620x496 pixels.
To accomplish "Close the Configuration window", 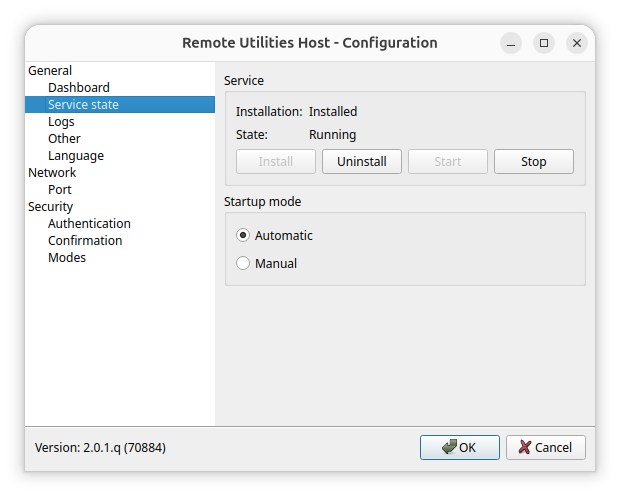I will pos(577,43).
